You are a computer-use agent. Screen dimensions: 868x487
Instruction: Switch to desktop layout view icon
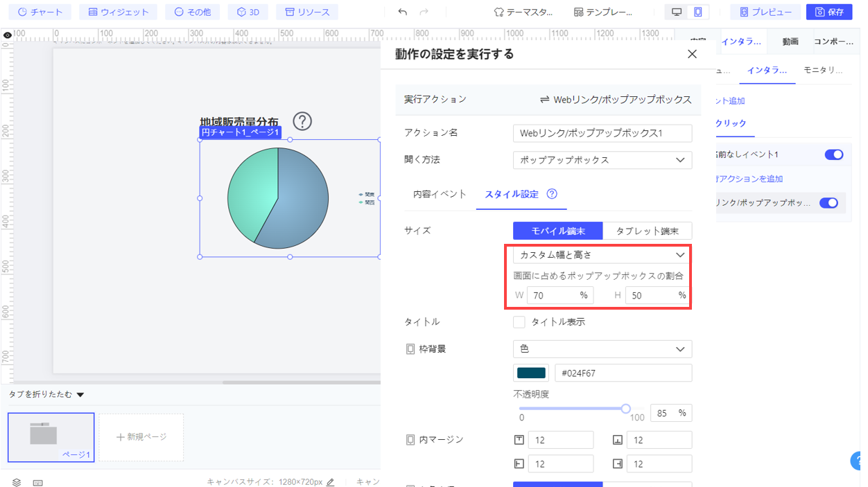677,12
